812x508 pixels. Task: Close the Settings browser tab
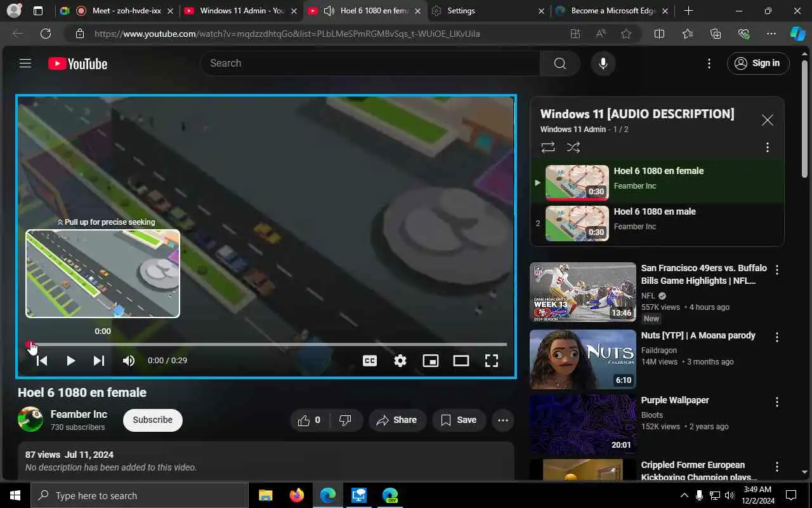540,11
